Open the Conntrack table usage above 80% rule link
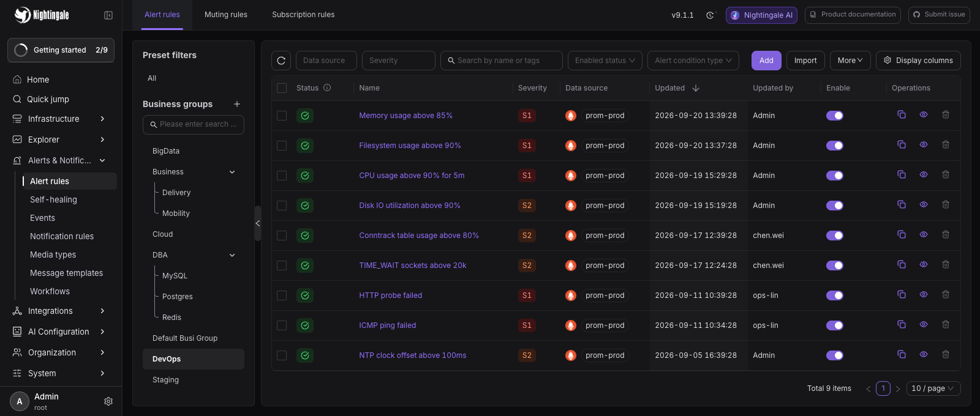 tap(419, 236)
